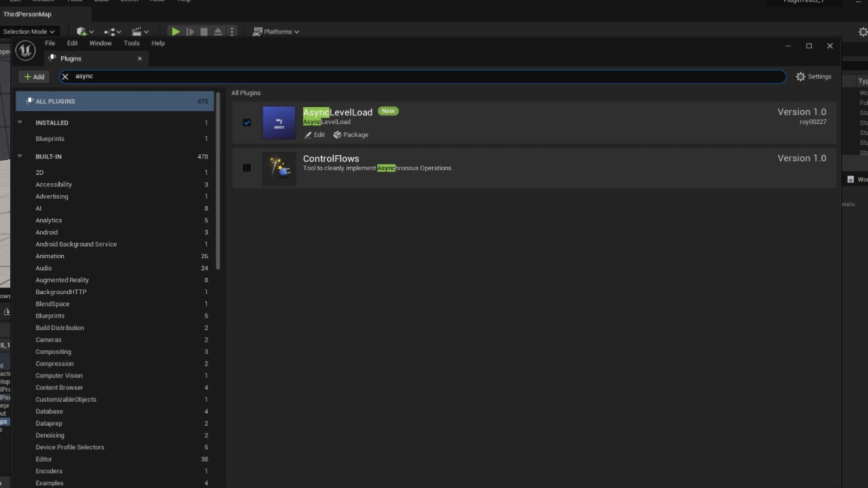Click the AsyncLevelLoad plugin thumbnail
Viewport: 868px width, 488px height.
[x=279, y=123]
